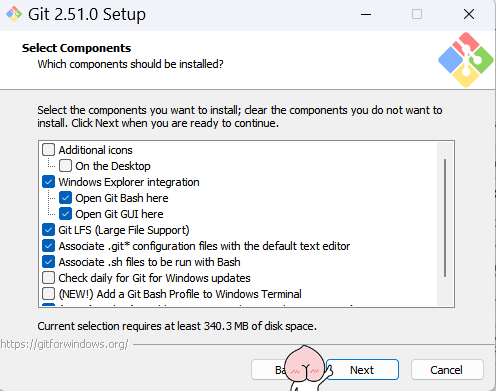This screenshot has width=496, height=391.
Task: Close the Git 2.51.0 Setup window
Action: 469,14
